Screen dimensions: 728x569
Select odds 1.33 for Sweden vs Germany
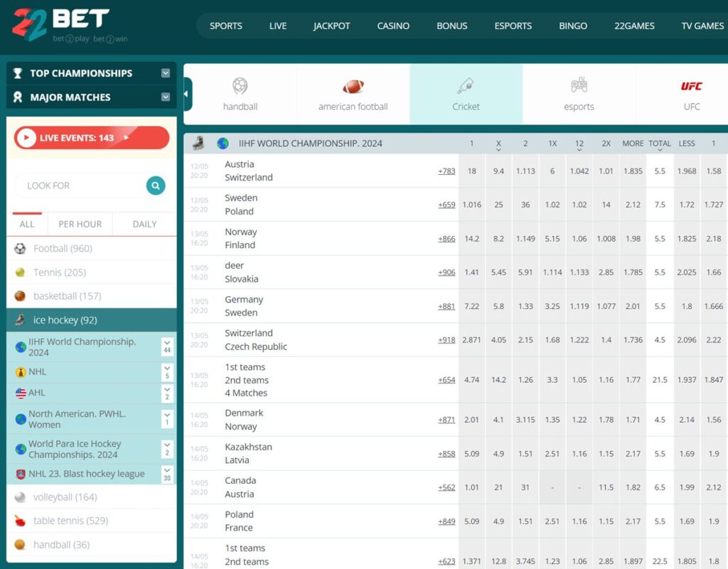point(525,307)
